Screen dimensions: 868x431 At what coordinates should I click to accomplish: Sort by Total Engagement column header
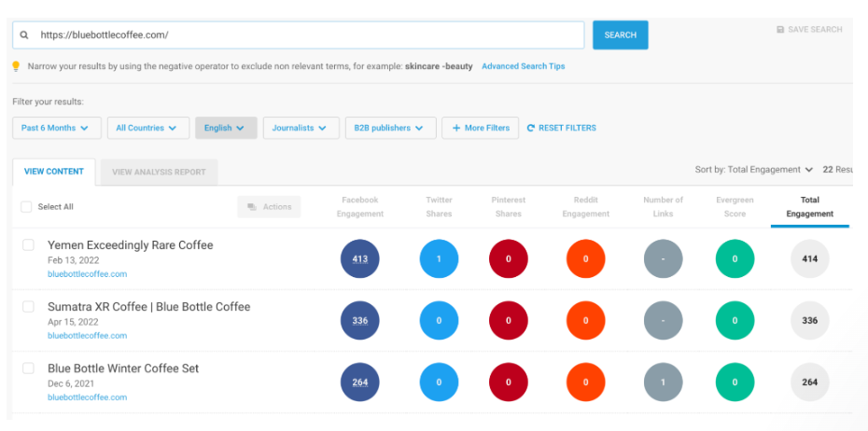click(x=810, y=207)
